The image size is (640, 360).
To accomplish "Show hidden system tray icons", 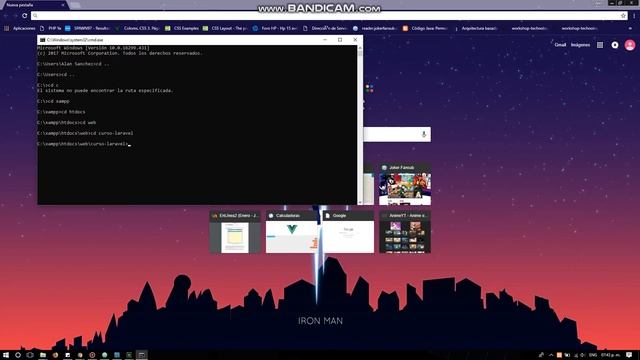I will (551, 355).
